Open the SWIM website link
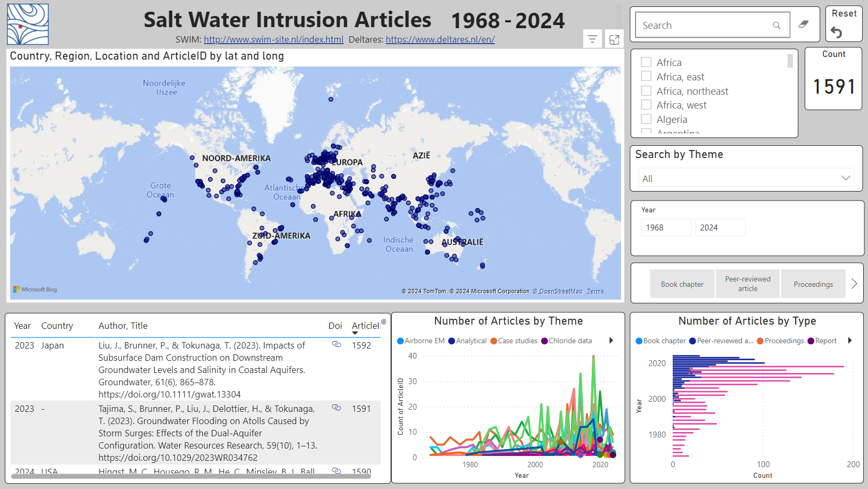The height and width of the screenshot is (489, 868). click(x=274, y=39)
